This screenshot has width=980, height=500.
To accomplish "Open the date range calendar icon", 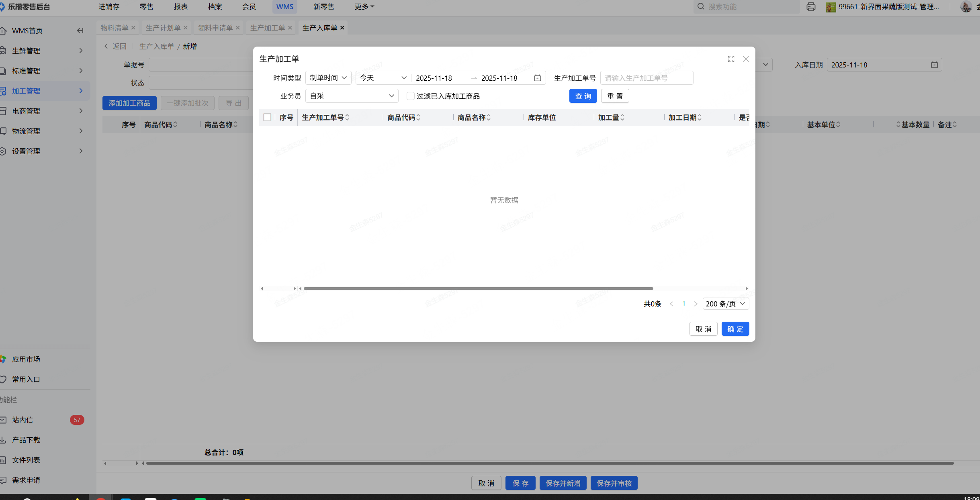I will 537,78.
